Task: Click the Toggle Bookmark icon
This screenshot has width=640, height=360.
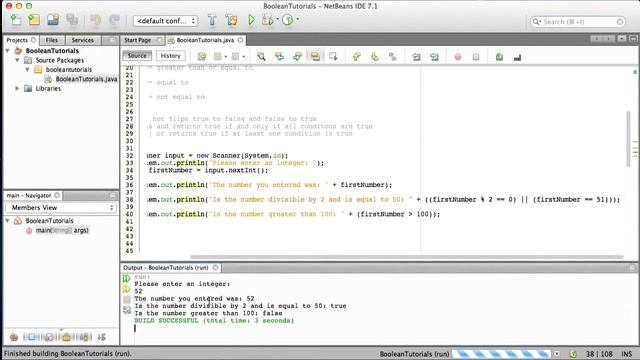Action: point(393,57)
